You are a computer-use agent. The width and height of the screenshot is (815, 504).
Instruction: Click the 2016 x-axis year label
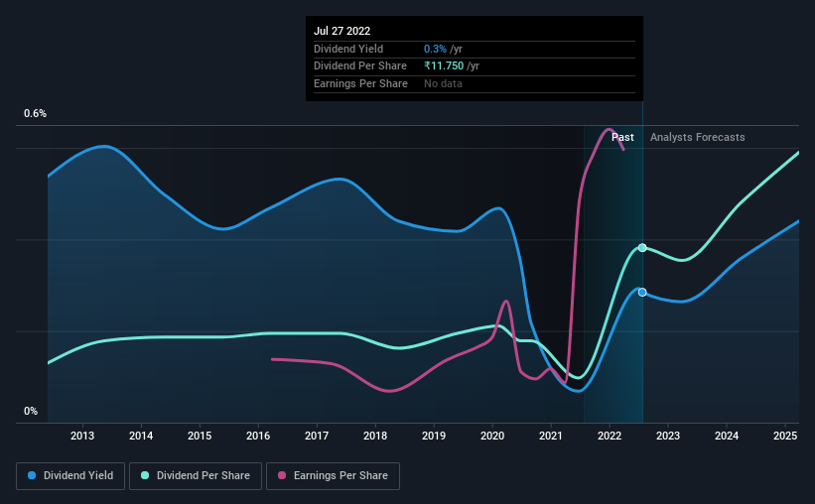(x=258, y=436)
